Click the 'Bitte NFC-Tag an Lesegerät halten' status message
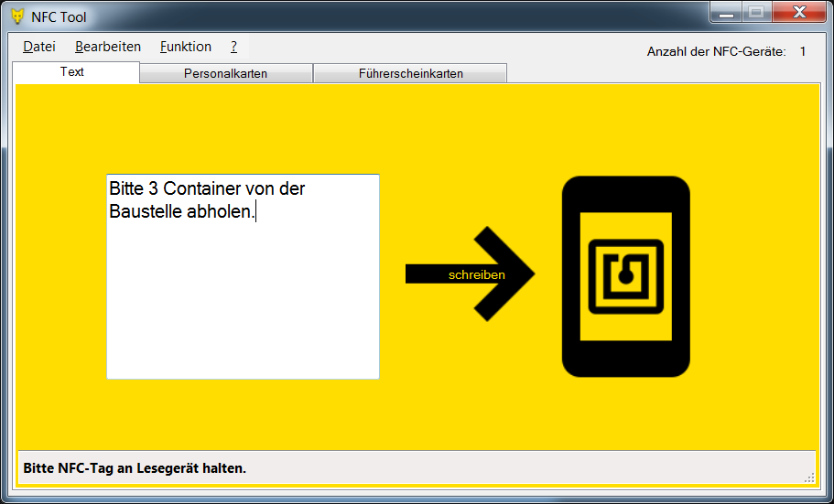Screen dimensions: 834x504 pos(135,468)
